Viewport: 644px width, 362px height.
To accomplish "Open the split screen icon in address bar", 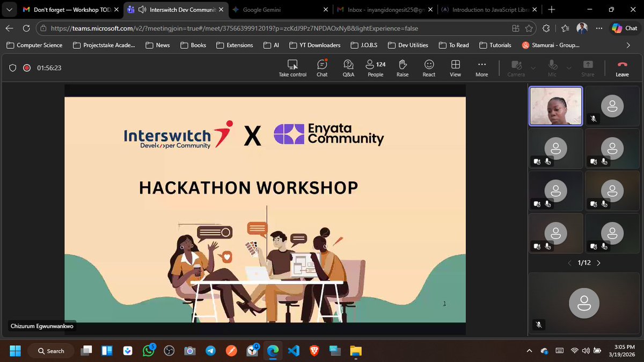I will click(x=516, y=28).
